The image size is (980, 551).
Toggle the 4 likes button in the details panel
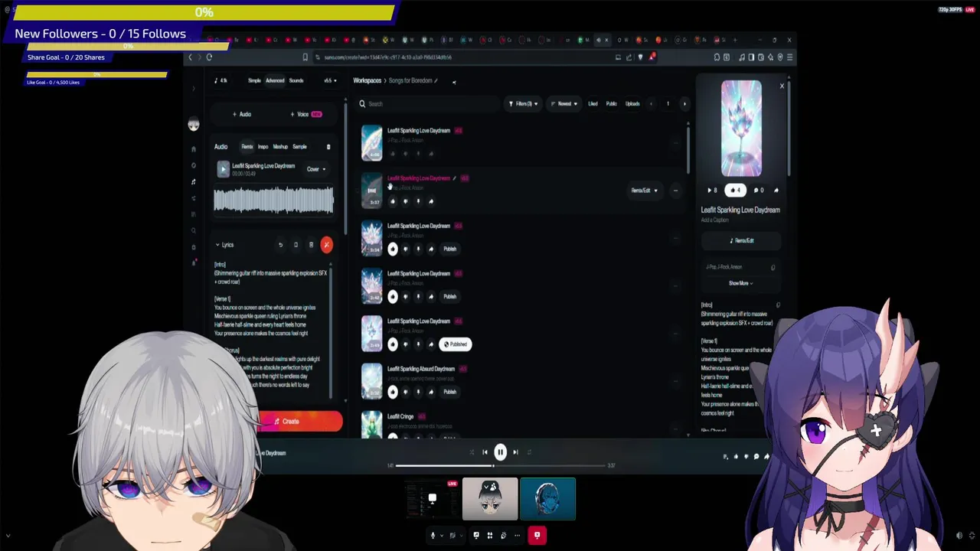[x=736, y=191]
